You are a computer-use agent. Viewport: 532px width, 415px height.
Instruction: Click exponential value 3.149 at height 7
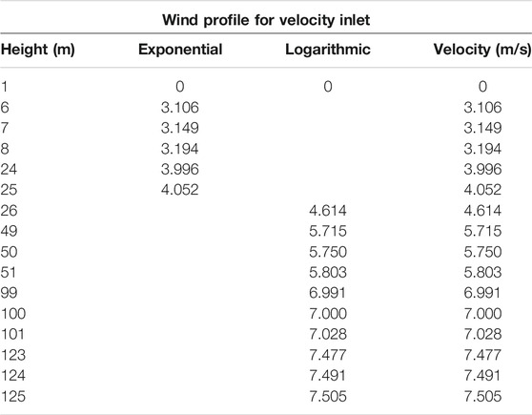pyautogui.click(x=180, y=128)
